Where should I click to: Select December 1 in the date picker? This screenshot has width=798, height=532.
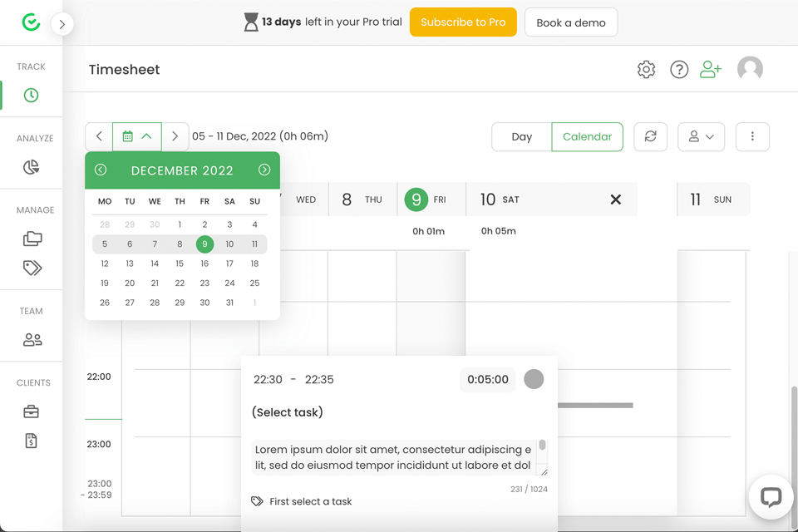click(x=180, y=224)
